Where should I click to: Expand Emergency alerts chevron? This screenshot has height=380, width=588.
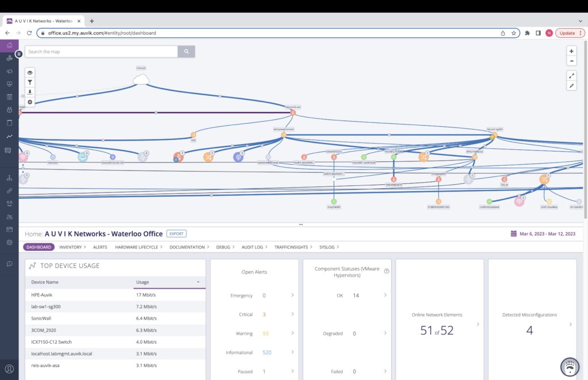pyautogui.click(x=292, y=295)
